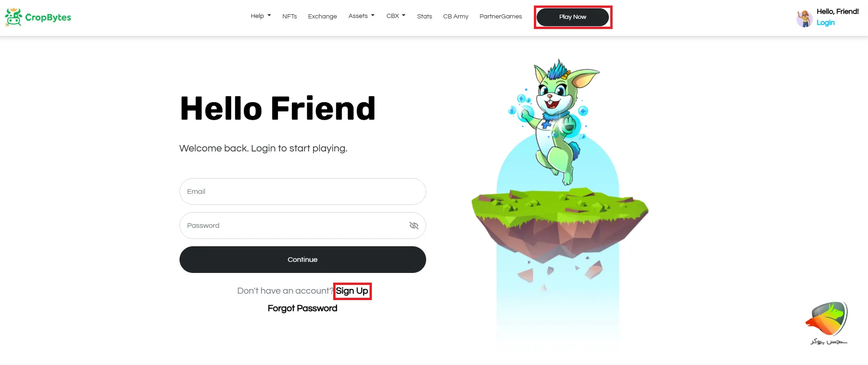Click the Login link in header
This screenshot has width=868, height=365.
[x=826, y=23]
